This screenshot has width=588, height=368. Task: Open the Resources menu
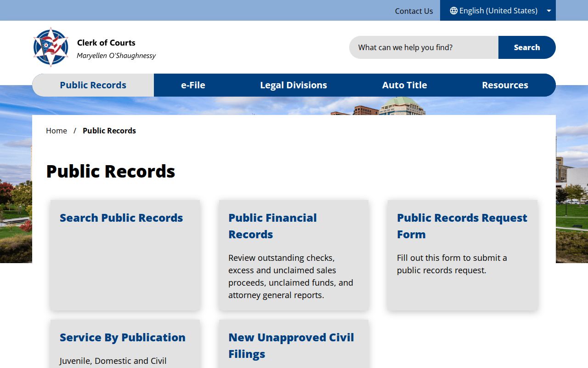pos(505,85)
